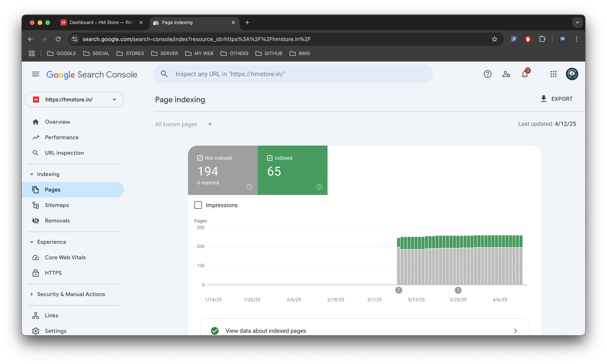Viewport: 607px width, 364px height.
Task: Uncheck the Indexed checkbox
Action: (x=270, y=158)
